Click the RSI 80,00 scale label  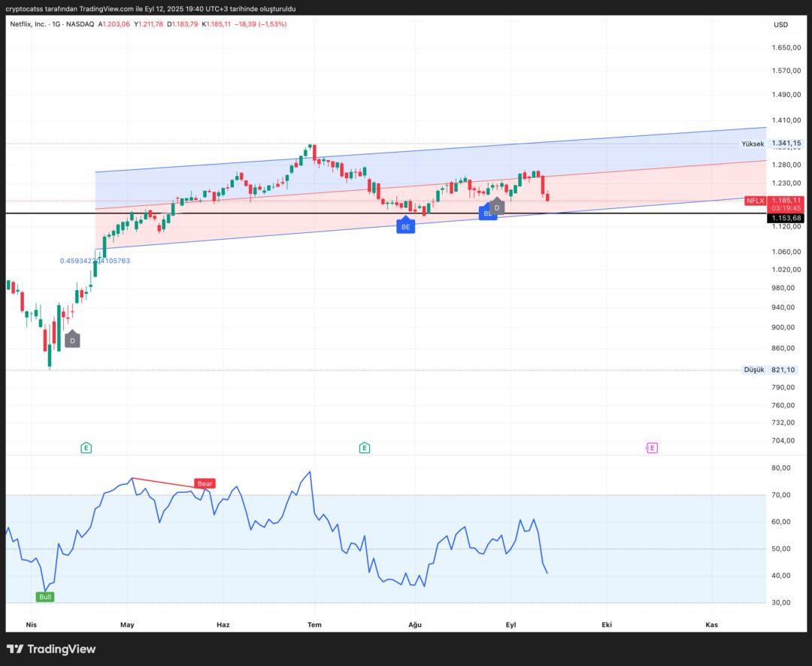pyautogui.click(x=781, y=468)
